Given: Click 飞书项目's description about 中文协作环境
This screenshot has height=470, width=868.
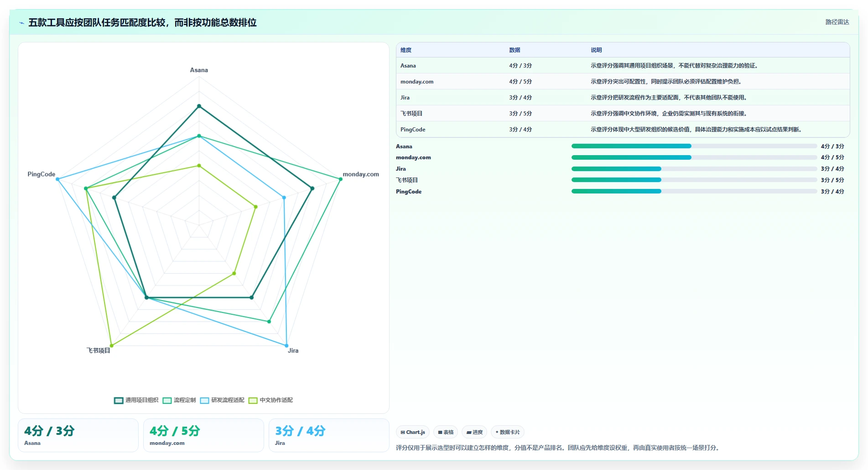Looking at the screenshot, I should pyautogui.click(x=669, y=114).
